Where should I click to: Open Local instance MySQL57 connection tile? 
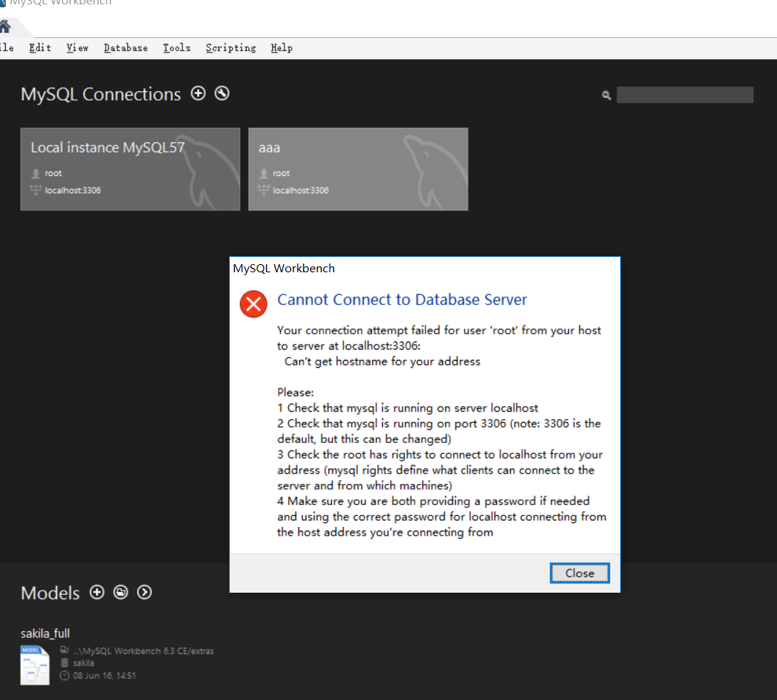(x=131, y=169)
